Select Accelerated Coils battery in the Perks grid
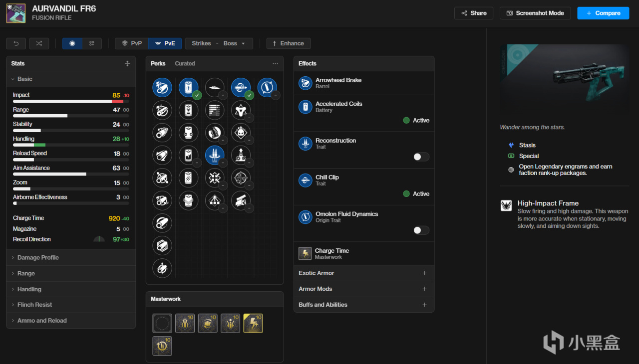Screen dimensions: 639x364 [189, 88]
